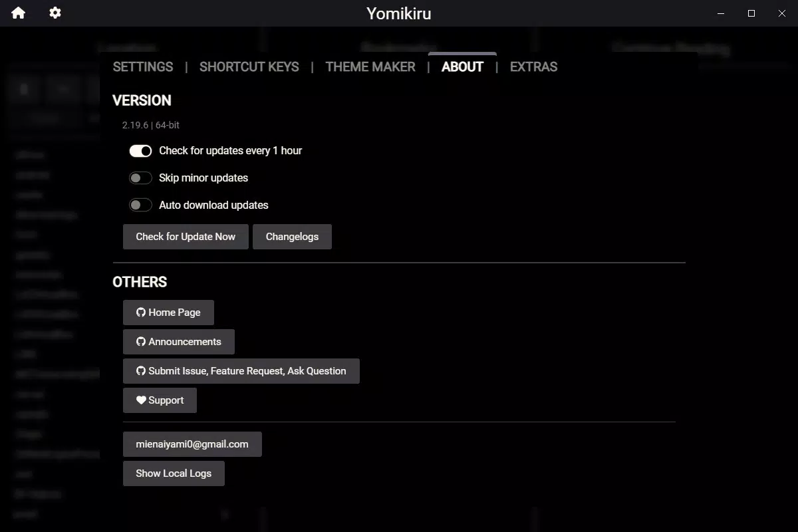Click Show Local Logs button
The width and height of the screenshot is (798, 532).
tap(174, 473)
